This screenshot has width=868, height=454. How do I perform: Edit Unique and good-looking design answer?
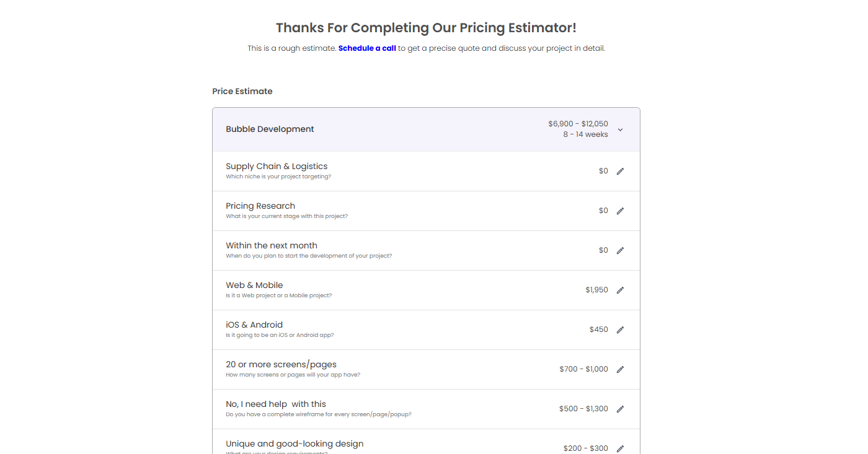pyautogui.click(x=620, y=448)
